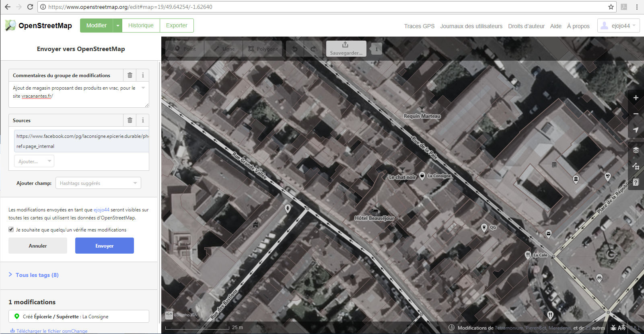
Task: Select the La Consigne shop marker
Action: click(x=422, y=176)
